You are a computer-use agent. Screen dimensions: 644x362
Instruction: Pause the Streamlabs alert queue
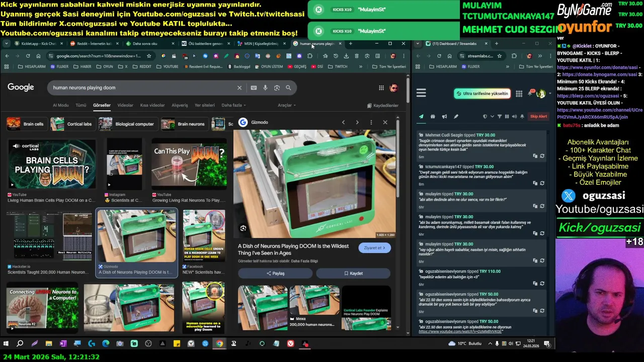(507, 117)
